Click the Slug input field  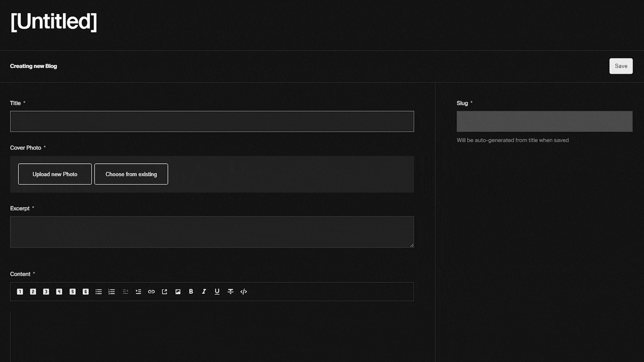(x=544, y=121)
